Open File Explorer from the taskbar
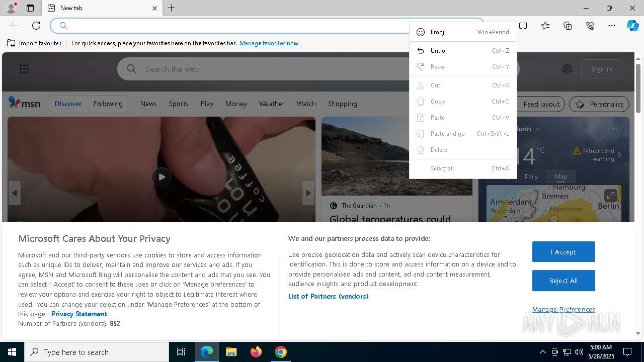Image resolution: width=644 pixels, height=362 pixels. pyautogui.click(x=231, y=352)
